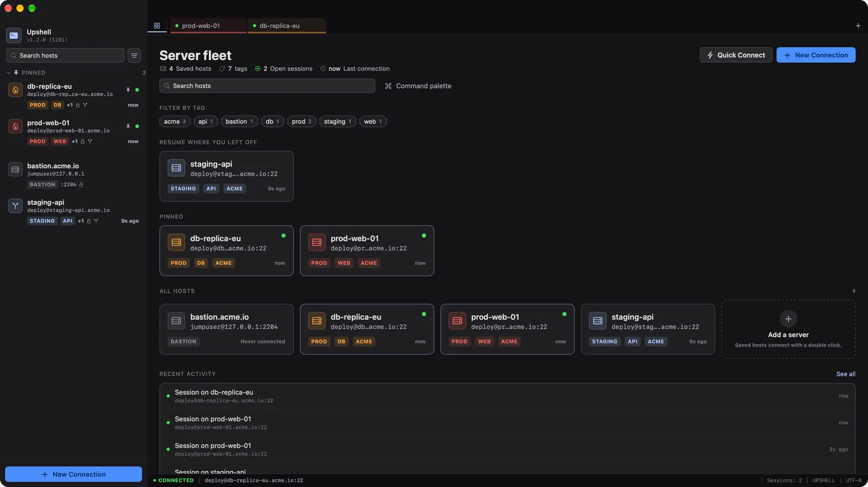Screen dimensions: 868x487
Task: Open the dashboard grid view icon
Action: [x=157, y=25]
